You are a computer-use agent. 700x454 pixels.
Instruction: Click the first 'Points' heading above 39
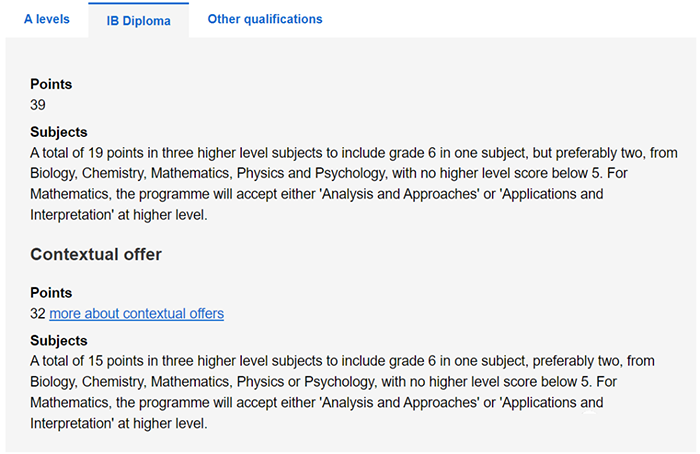coord(51,85)
